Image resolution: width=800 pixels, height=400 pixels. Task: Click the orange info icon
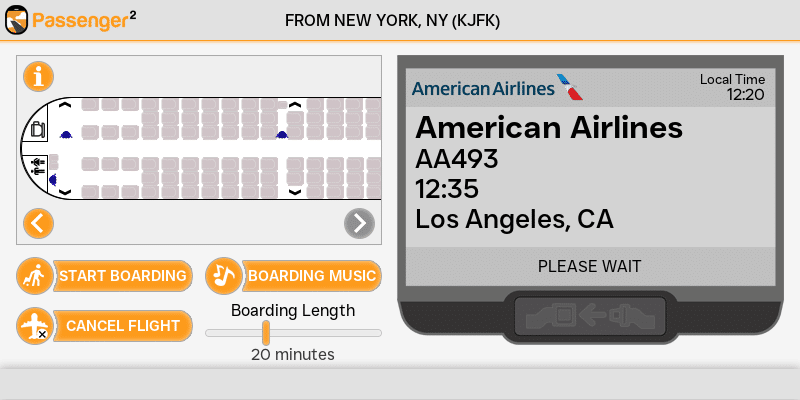38,75
